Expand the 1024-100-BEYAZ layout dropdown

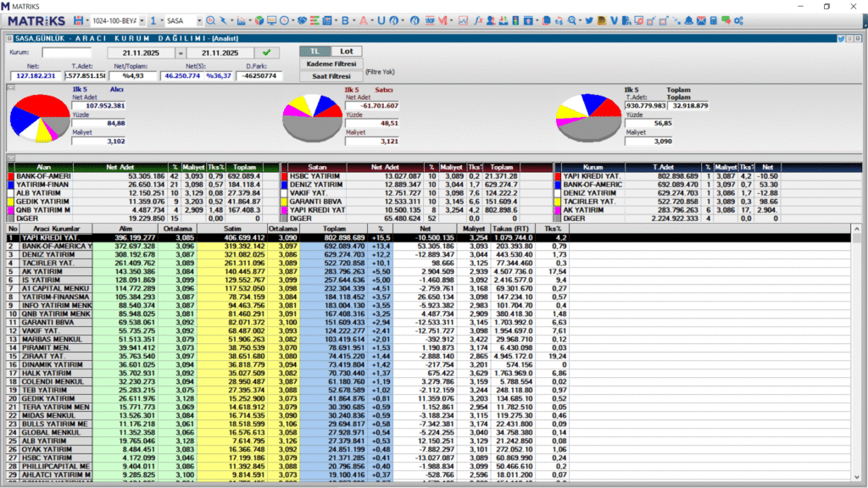point(141,19)
